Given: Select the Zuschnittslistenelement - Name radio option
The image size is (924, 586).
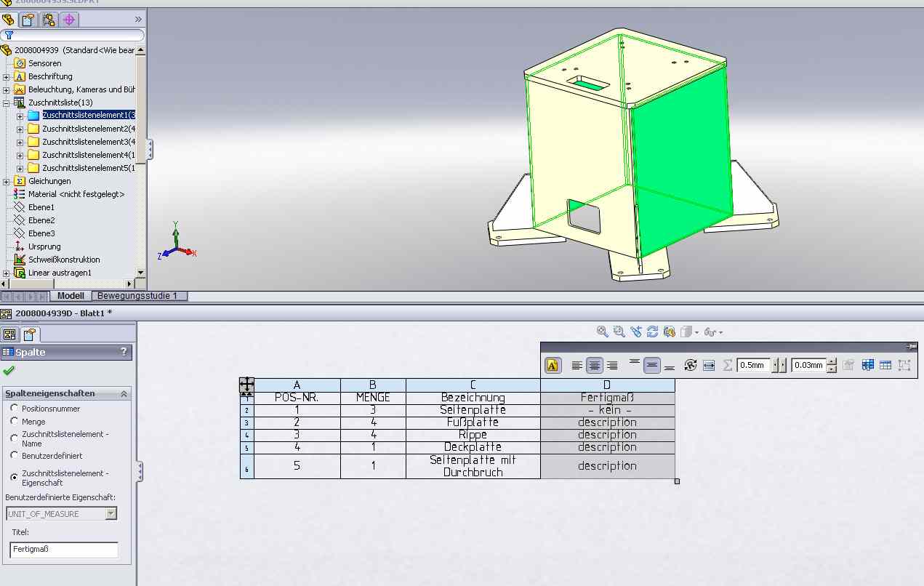Looking at the screenshot, I should coord(14,438).
